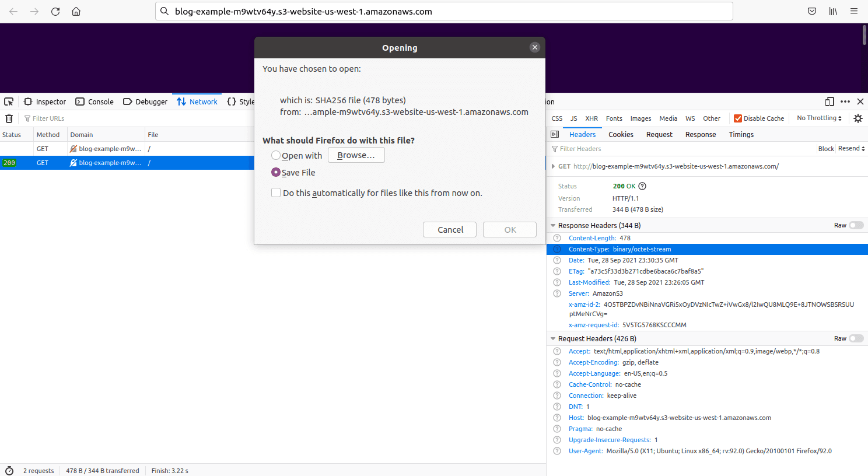The width and height of the screenshot is (868, 476).
Task: Switch to the Inspector tab
Action: pyautogui.click(x=45, y=101)
